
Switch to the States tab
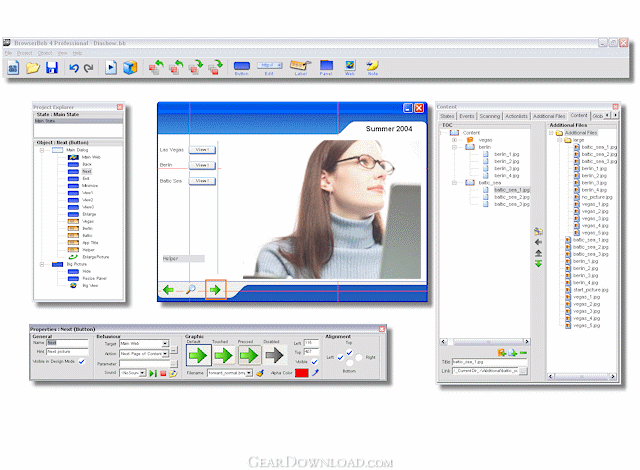click(447, 116)
